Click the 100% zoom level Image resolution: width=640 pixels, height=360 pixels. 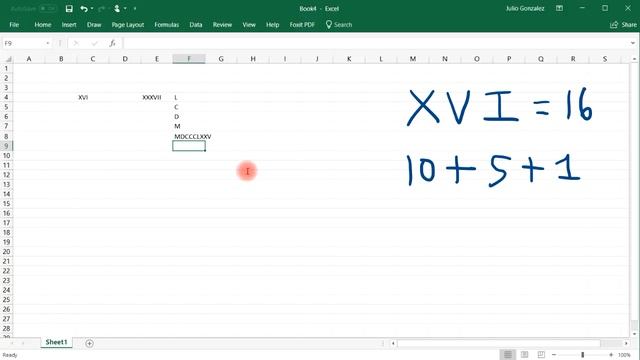[x=624, y=355]
